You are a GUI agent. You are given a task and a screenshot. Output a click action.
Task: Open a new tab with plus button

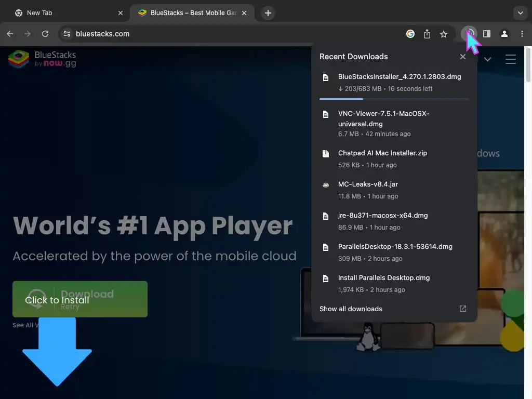[268, 13]
